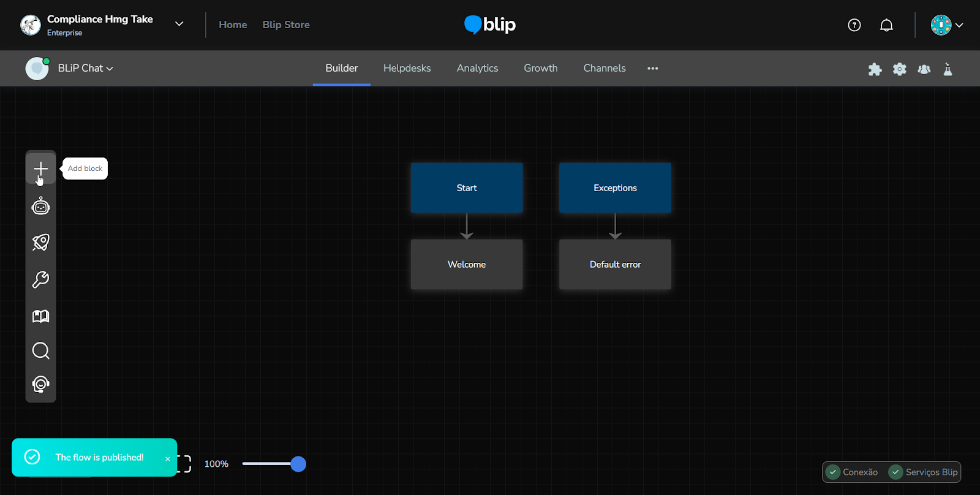The image size is (980, 495).
Task: Open the robot icon in left toolbar
Action: (40, 207)
